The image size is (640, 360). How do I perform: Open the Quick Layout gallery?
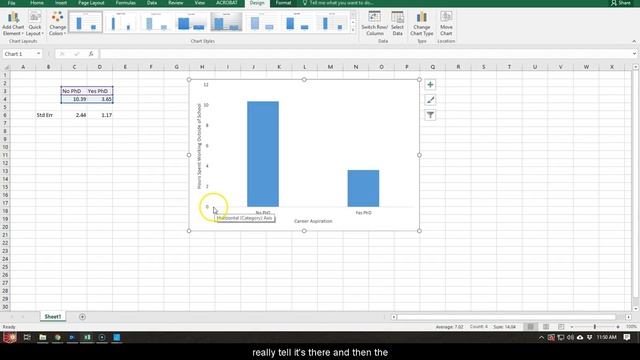[x=35, y=24]
